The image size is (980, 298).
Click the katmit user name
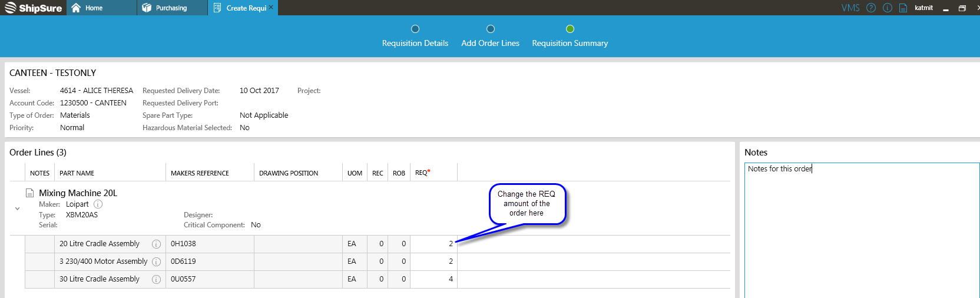tap(923, 8)
